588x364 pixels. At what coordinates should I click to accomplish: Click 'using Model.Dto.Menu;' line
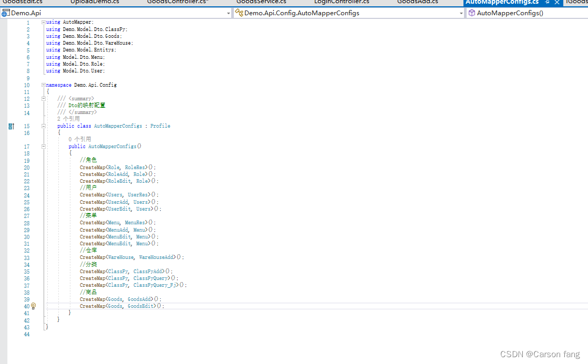(75, 57)
